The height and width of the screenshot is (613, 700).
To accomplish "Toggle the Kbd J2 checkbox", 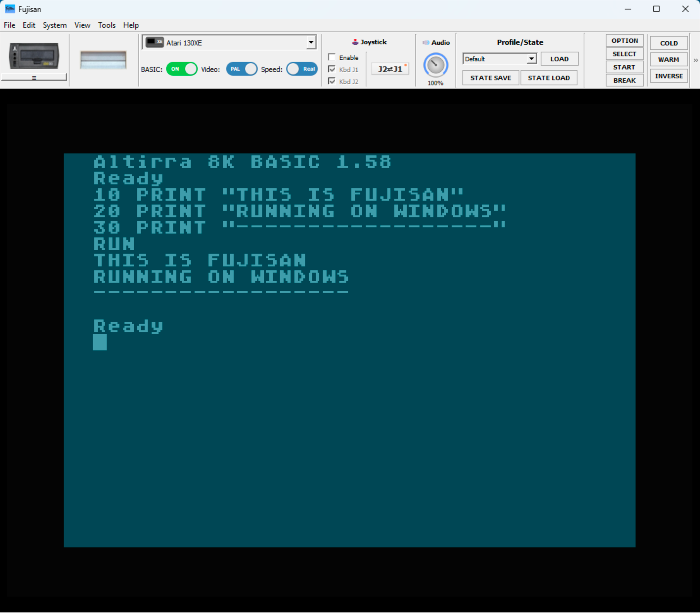I will [332, 81].
